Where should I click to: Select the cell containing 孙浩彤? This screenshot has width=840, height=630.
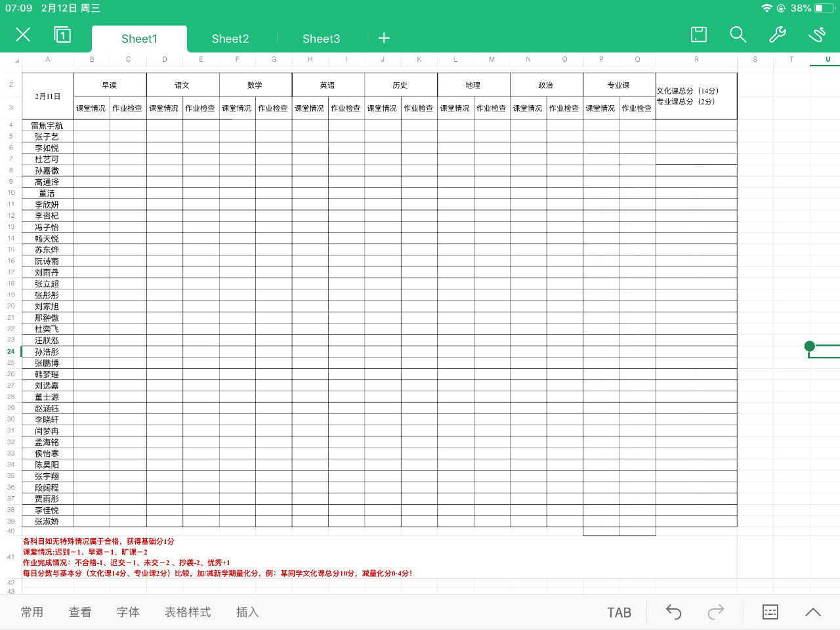[x=47, y=352]
